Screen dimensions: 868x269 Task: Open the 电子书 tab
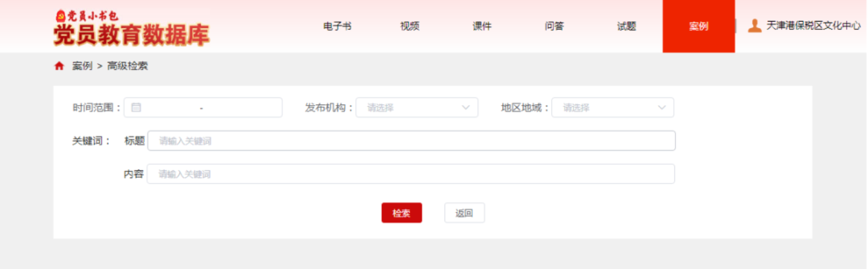(337, 26)
